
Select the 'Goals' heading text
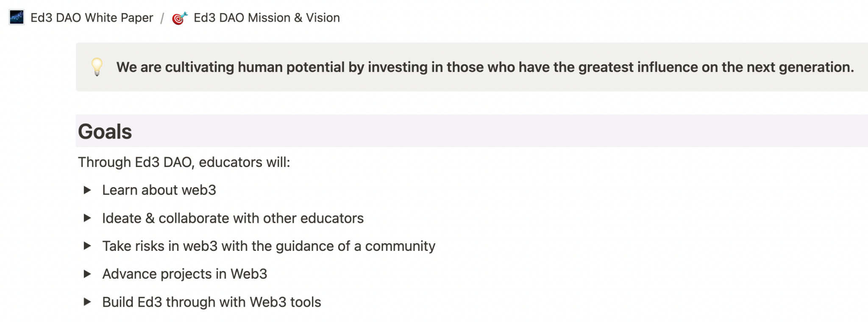(104, 132)
